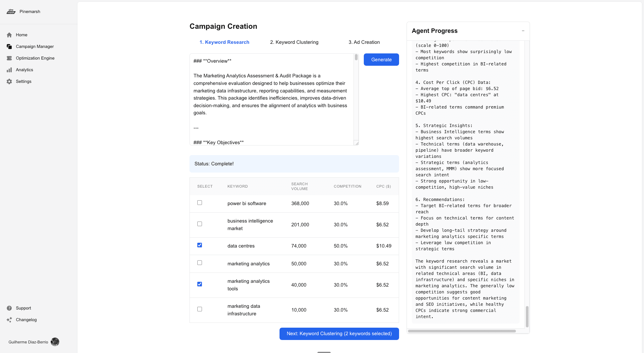This screenshot has width=644, height=353.
Task: Click Guilherme Diaz-Berrio's profile avatar
Action: 55,342
